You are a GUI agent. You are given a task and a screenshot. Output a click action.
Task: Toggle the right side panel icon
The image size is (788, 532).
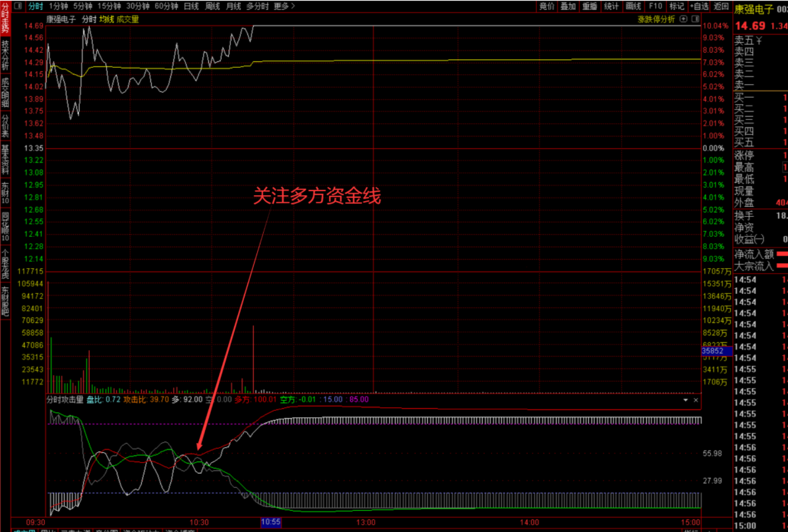(696, 19)
